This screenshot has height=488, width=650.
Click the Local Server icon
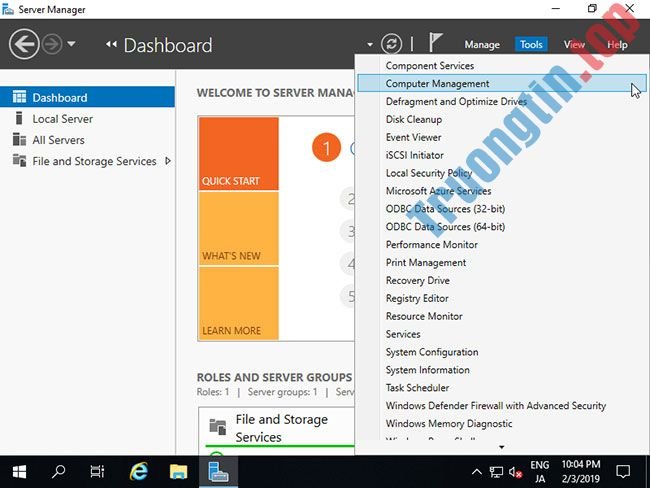click(x=19, y=118)
